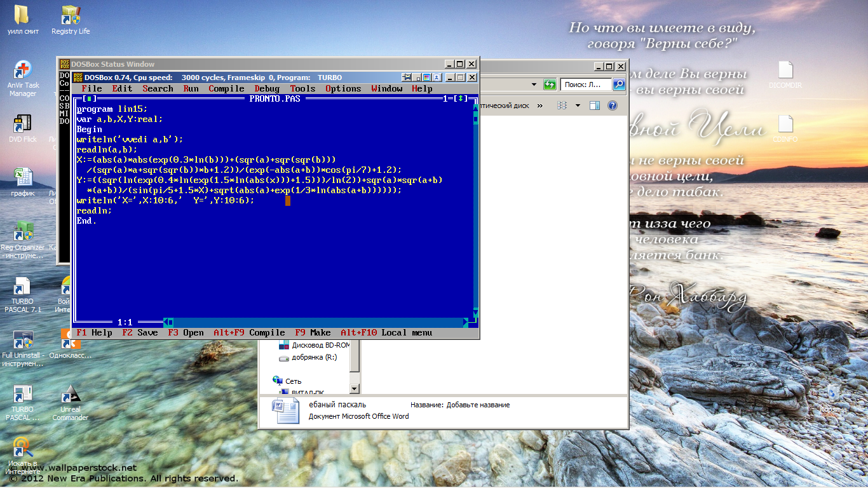Click Alt+F10 Local menu in status line
The height and width of the screenshot is (488, 868).
coord(387,333)
